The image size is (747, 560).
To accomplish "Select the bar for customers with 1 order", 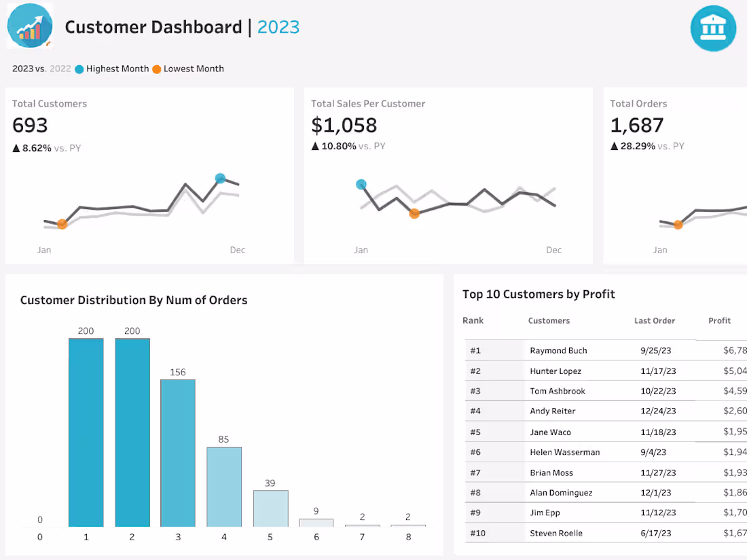I will tap(86, 431).
